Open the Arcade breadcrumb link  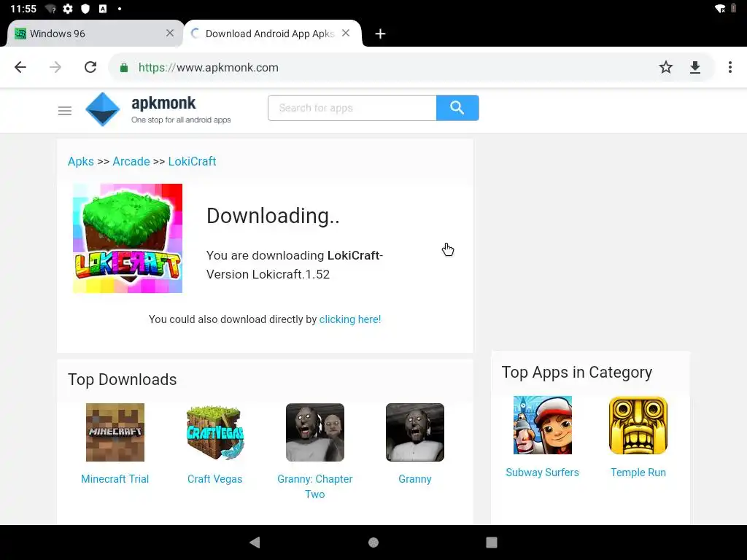point(131,161)
